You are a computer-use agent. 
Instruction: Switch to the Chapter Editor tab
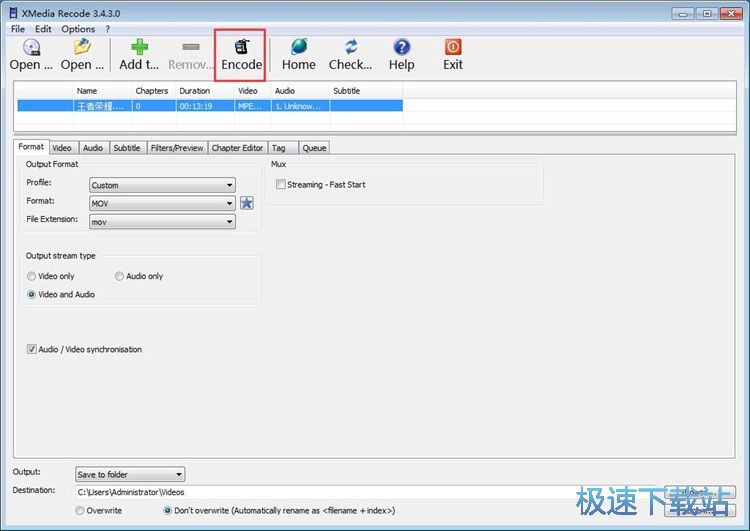(237, 148)
